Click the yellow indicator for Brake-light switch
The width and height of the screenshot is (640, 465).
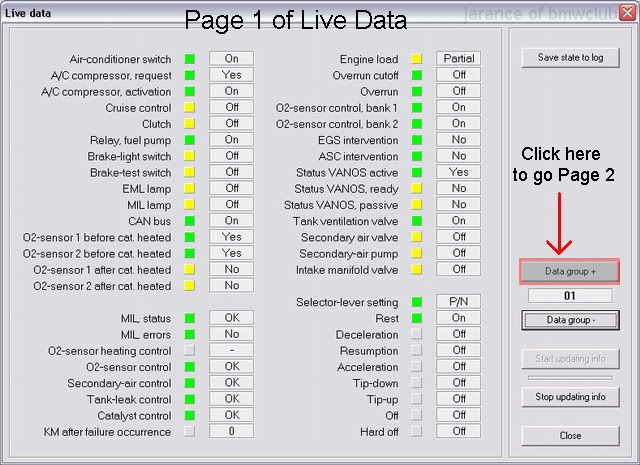189,156
